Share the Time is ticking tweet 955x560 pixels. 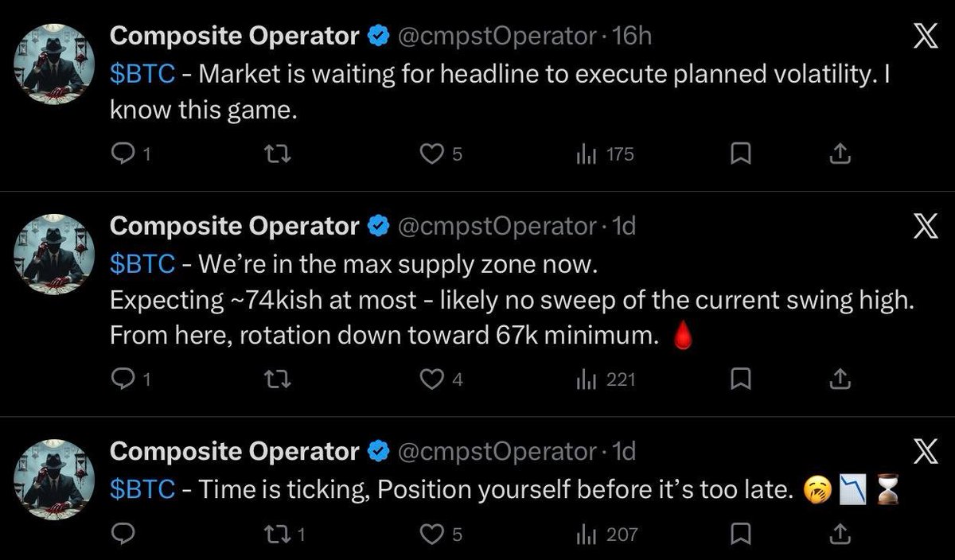pos(837,534)
